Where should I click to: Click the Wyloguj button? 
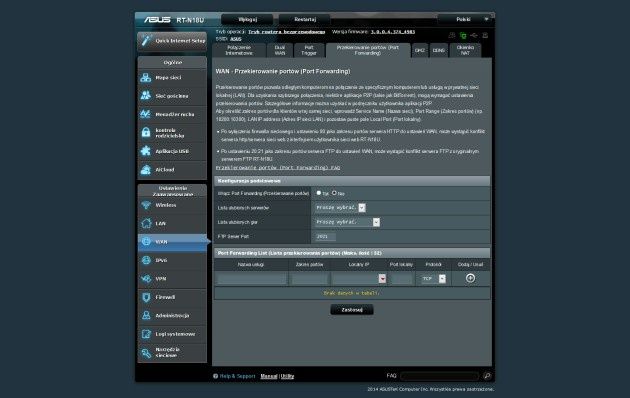pyautogui.click(x=248, y=19)
